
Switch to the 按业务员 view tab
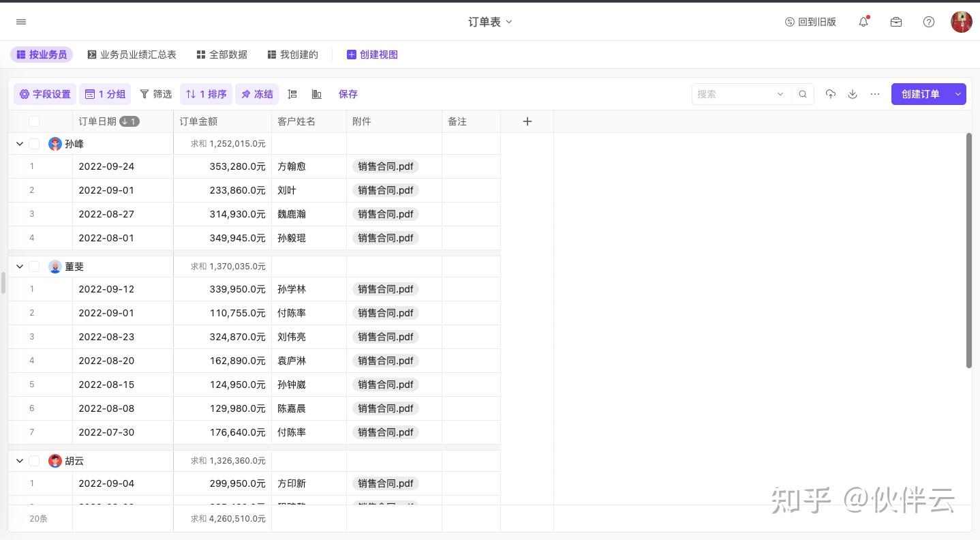coord(42,55)
